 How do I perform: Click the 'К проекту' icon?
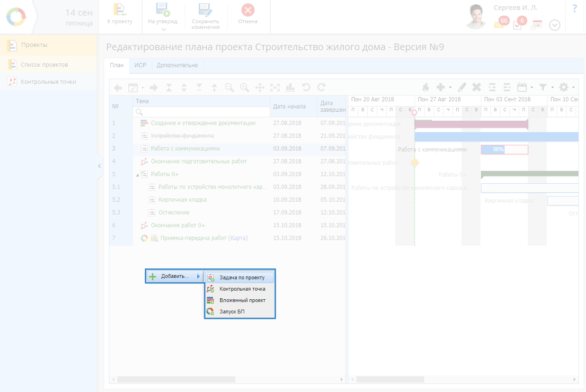click(119, 10)
